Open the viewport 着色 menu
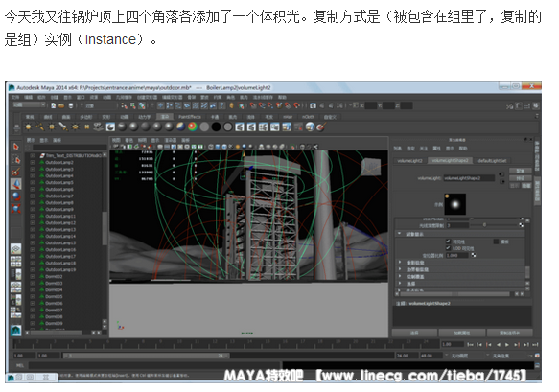This screenshot has width=559, height=392. pos(129,140)
